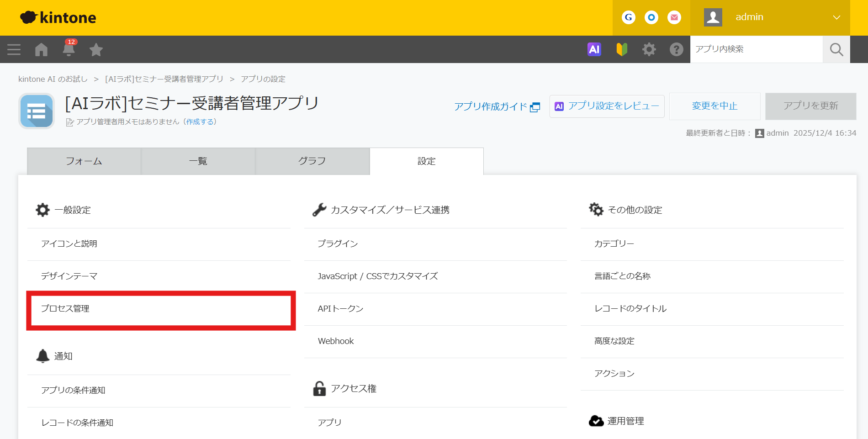The image size is (868, 439).
Task: Go to the kintone home portal
Action: coord(42,49)
